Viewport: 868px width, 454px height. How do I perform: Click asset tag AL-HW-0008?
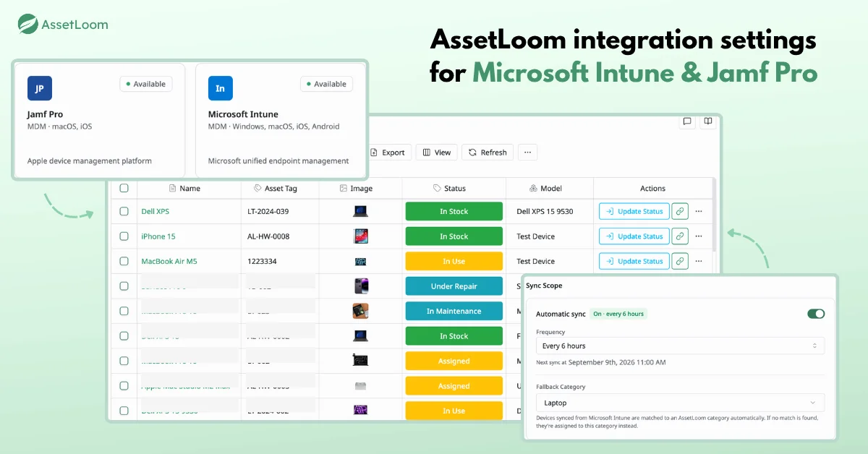[x=270, y=236]
